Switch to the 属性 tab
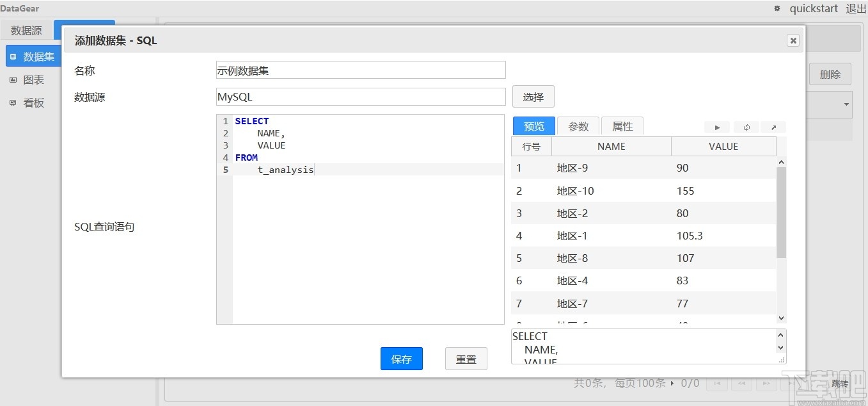The width and height of the screenshot is (868, 406). point(621,126)
